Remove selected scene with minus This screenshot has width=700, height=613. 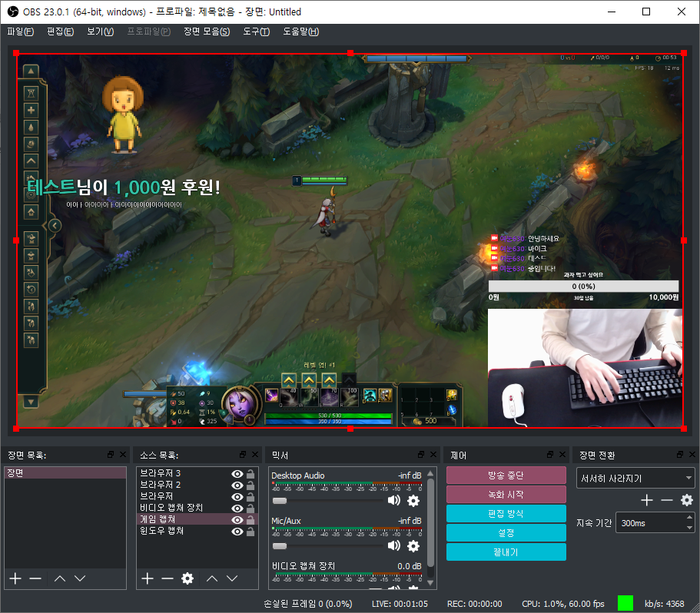tap(35, 578)
